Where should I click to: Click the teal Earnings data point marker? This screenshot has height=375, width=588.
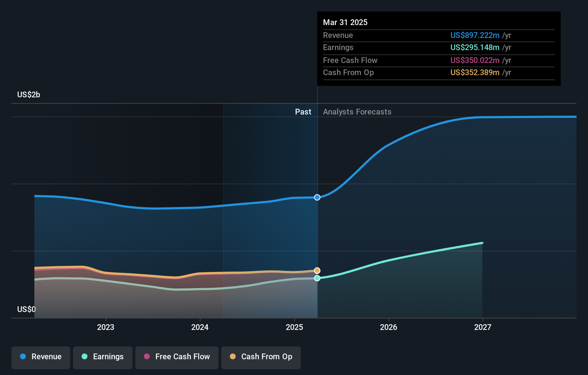[317, 278]
